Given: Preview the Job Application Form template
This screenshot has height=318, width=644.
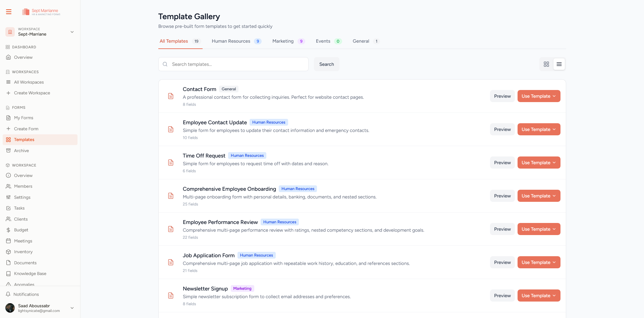Looking at the screenshot, I should pyautogui.click(x=502, y=262).
